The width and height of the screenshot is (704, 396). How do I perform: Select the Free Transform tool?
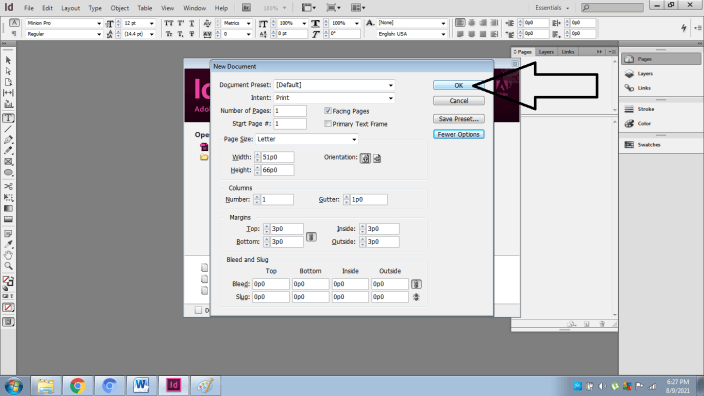(x=8, y=198)
